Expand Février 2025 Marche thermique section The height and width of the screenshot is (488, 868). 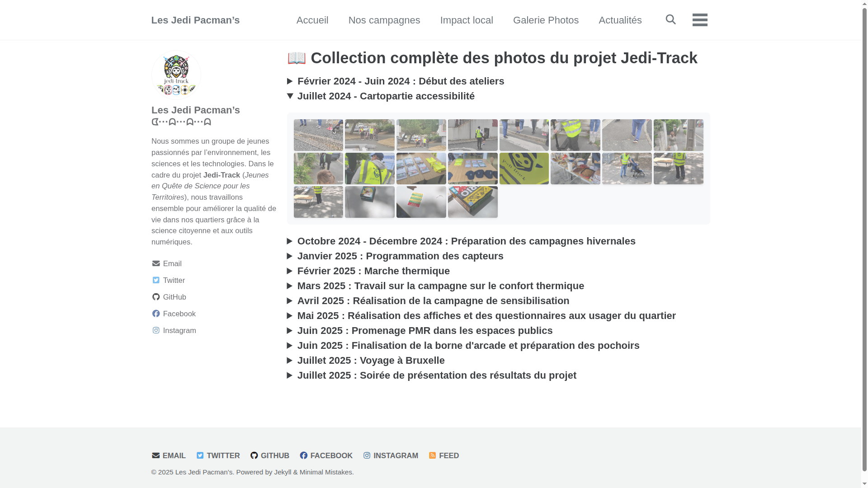tap(373, 271)
